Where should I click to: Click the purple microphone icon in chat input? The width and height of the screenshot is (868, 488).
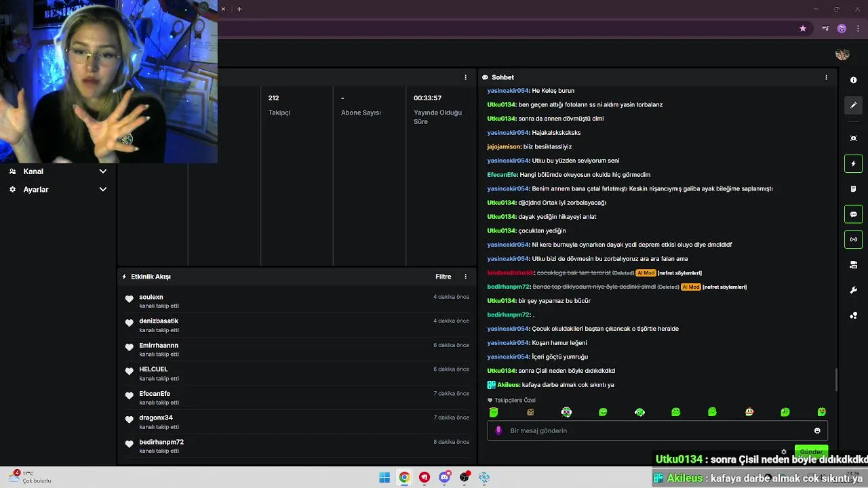[x=498, y=430]
